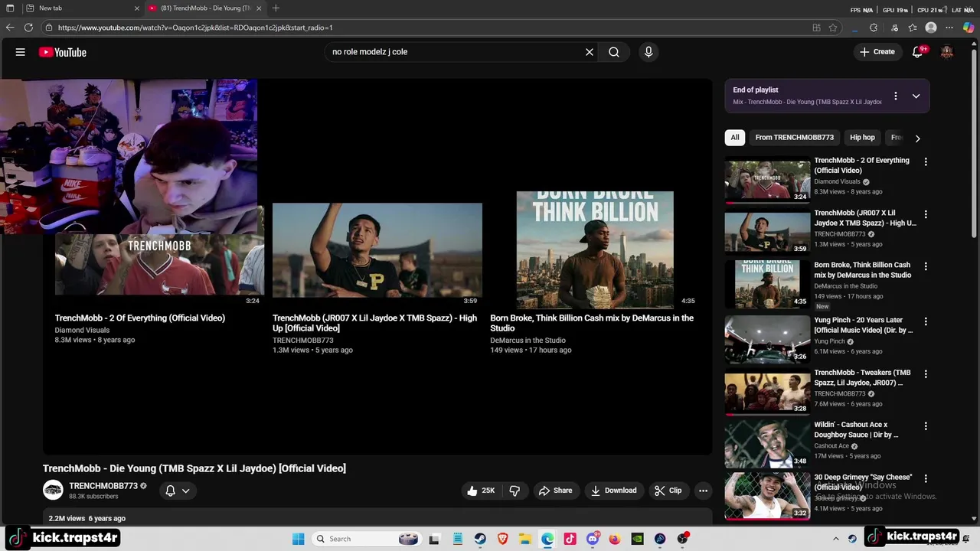Click endscreen DeMarcus in the Studio channel
The width and height of the screenshot is (980, 551).
click(x=528, y=341)
